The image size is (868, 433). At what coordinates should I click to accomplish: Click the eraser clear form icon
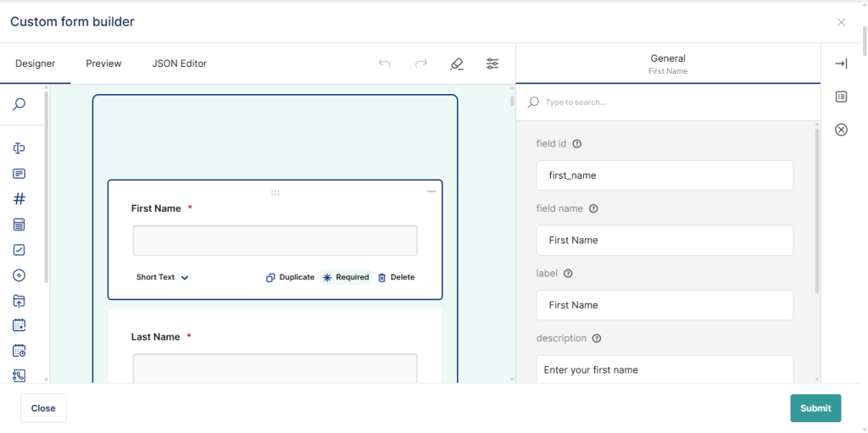457,64
